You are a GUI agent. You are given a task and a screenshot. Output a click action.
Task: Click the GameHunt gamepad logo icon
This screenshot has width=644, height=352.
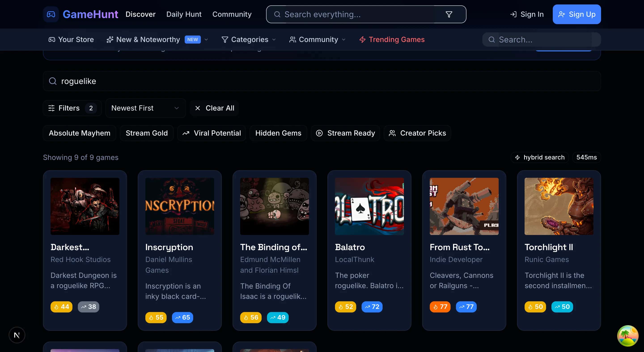51,14
